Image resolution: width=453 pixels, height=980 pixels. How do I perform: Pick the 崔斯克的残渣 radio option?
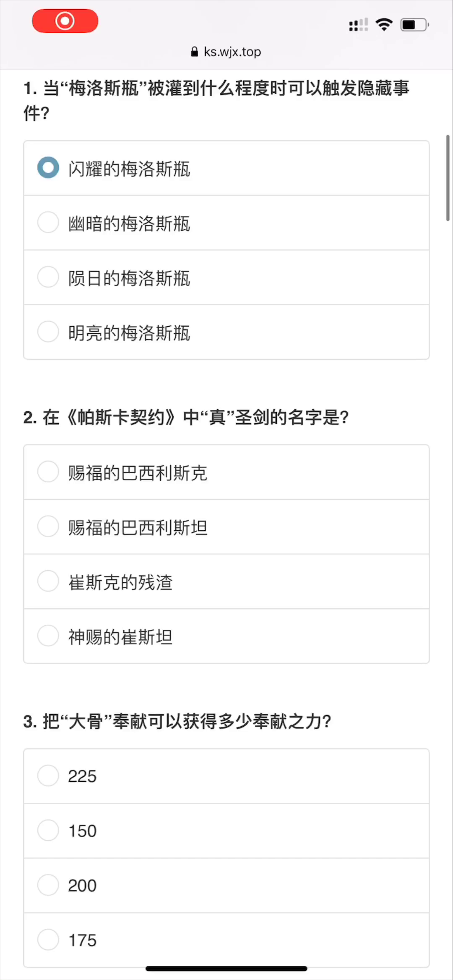pyautogui.click(x=48, y=581)
